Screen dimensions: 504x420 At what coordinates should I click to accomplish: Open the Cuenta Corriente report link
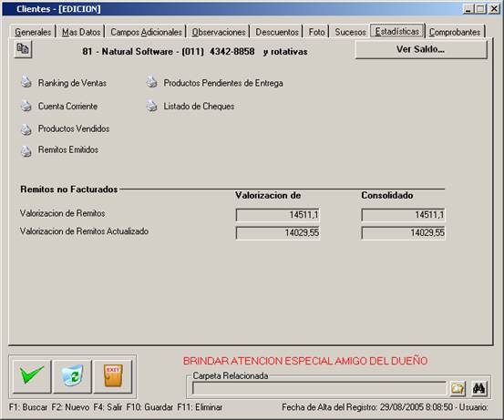point(67,106)
